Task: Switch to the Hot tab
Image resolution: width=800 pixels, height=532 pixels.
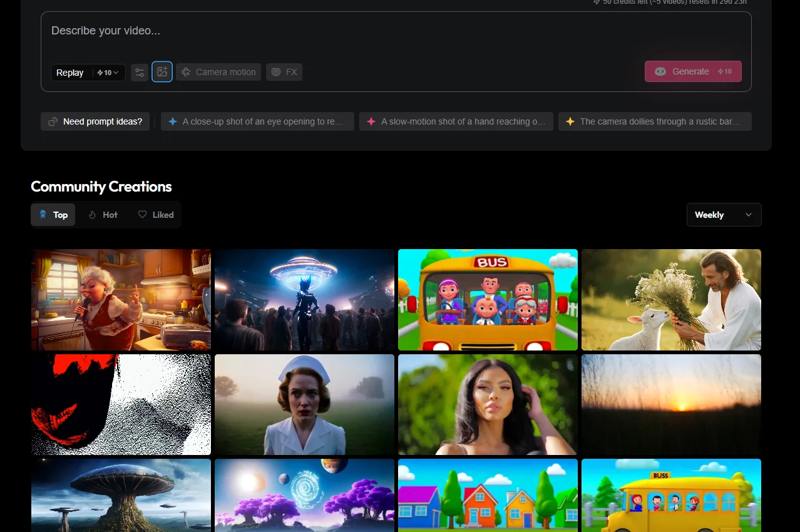Action: coord(103,215)
